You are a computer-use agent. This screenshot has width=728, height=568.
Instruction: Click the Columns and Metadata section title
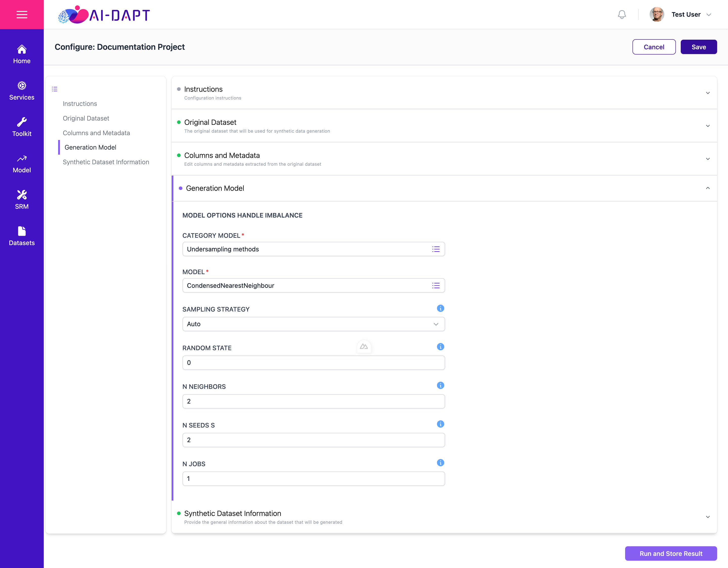(222, 155)
